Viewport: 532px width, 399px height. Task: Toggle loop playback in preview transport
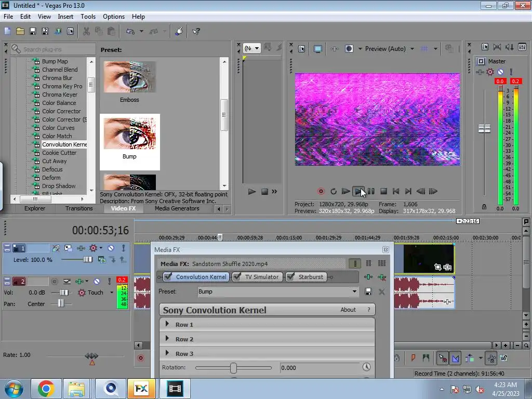tap(333, 191)
